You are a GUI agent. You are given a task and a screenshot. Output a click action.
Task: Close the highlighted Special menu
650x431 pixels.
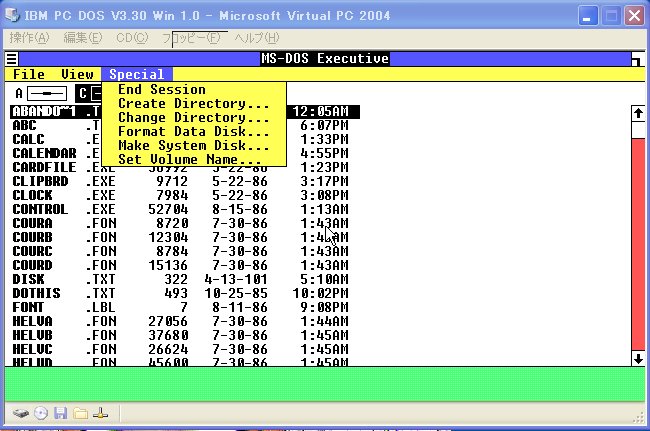137,75
